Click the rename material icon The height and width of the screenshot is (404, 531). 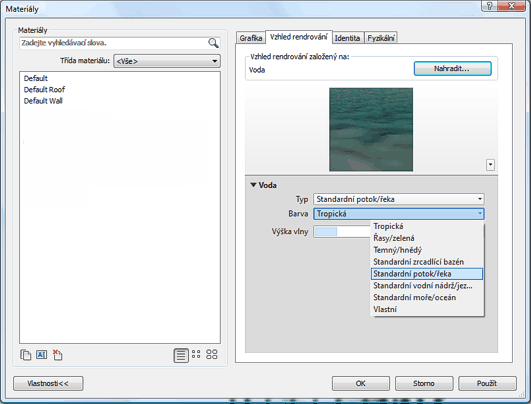[x=41, y=355]
